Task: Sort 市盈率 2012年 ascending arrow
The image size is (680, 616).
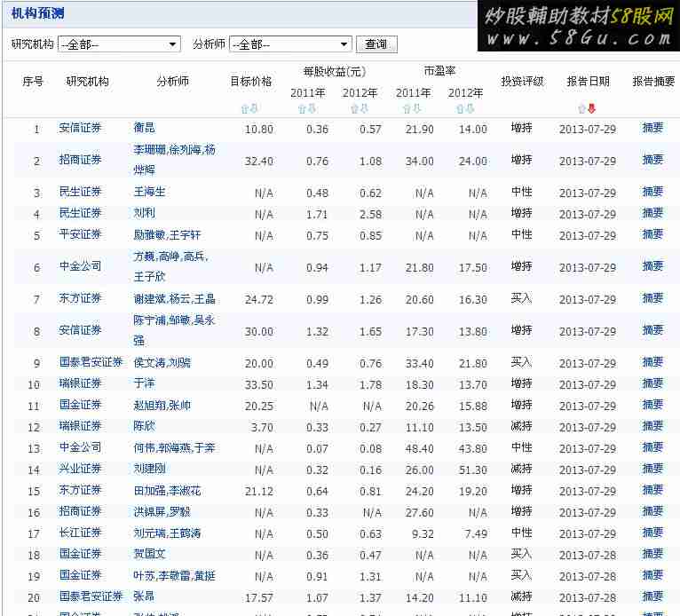Action: click(461, 108)
